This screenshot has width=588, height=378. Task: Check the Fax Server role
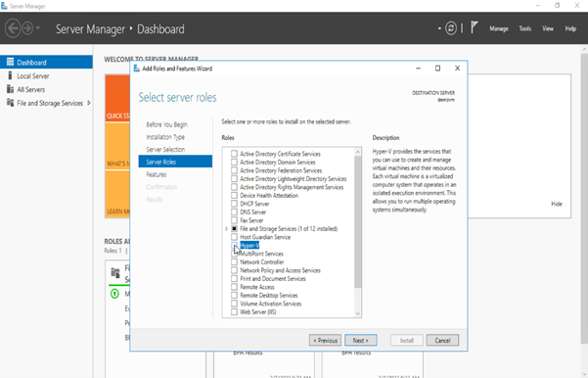[x=234, y=220]
